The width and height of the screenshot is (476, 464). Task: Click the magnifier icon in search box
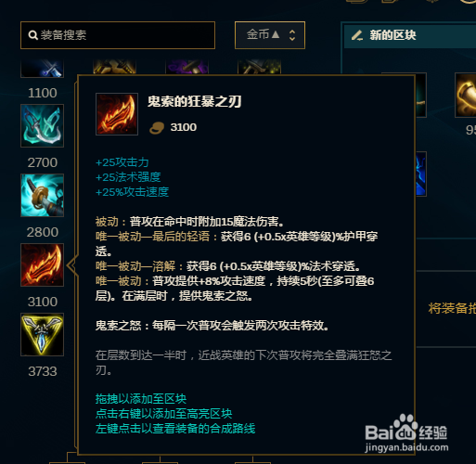[x=32, y=35]
